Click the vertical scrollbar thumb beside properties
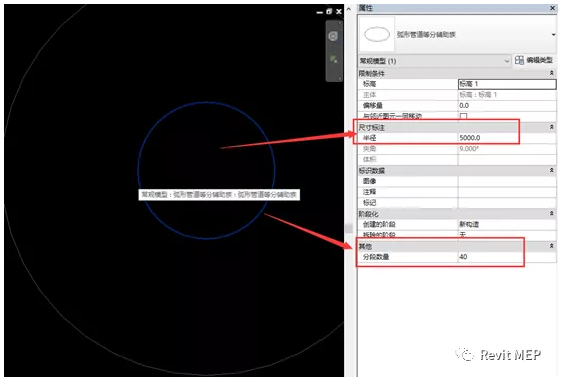 (x=349, y=228)
